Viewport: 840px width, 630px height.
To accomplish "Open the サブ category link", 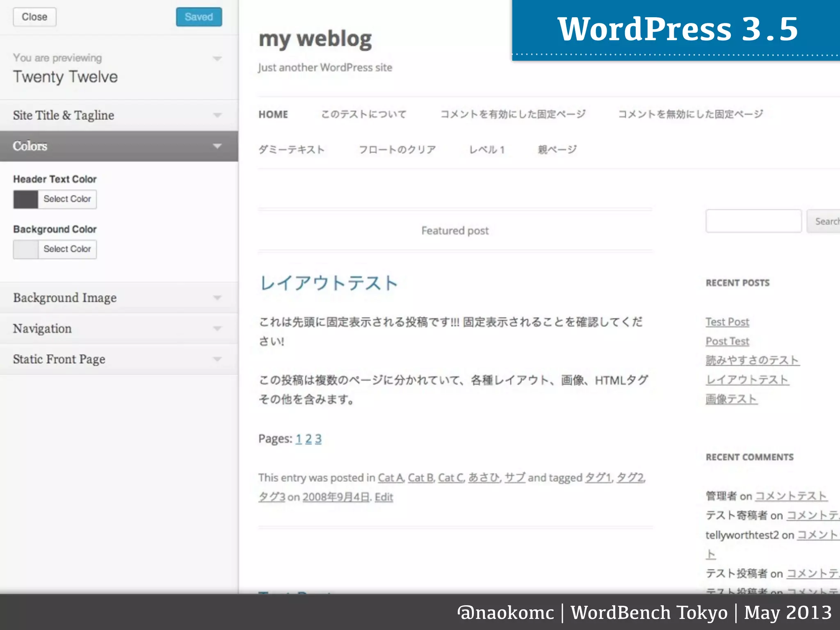I will coord(515,478).
